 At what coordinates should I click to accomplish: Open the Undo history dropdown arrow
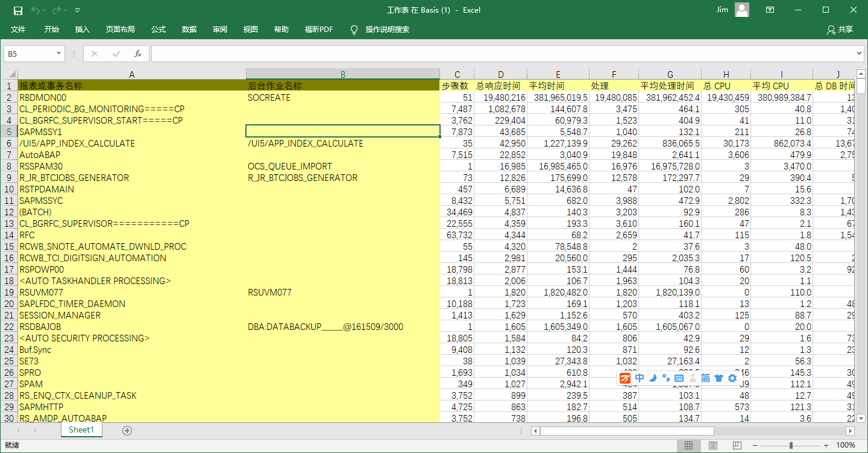tap(45, 10)
